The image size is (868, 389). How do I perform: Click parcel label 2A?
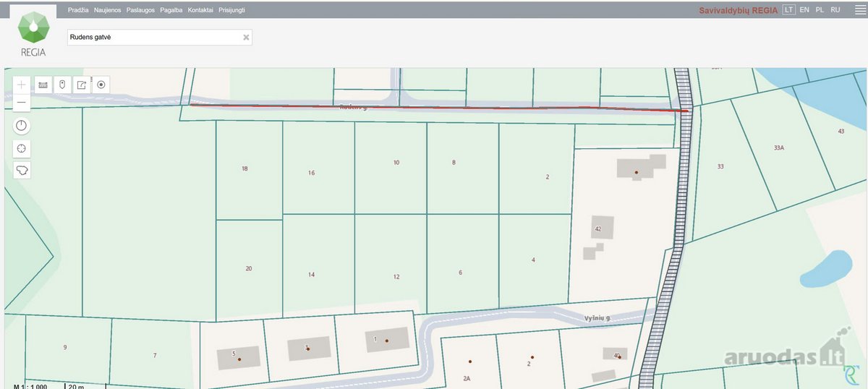[x=467, y=378]
